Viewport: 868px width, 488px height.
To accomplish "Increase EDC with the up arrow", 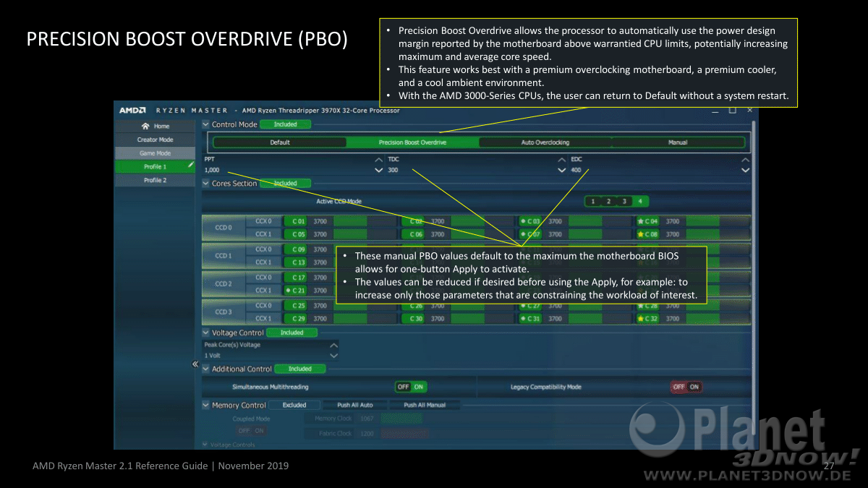I will (746, 159).
